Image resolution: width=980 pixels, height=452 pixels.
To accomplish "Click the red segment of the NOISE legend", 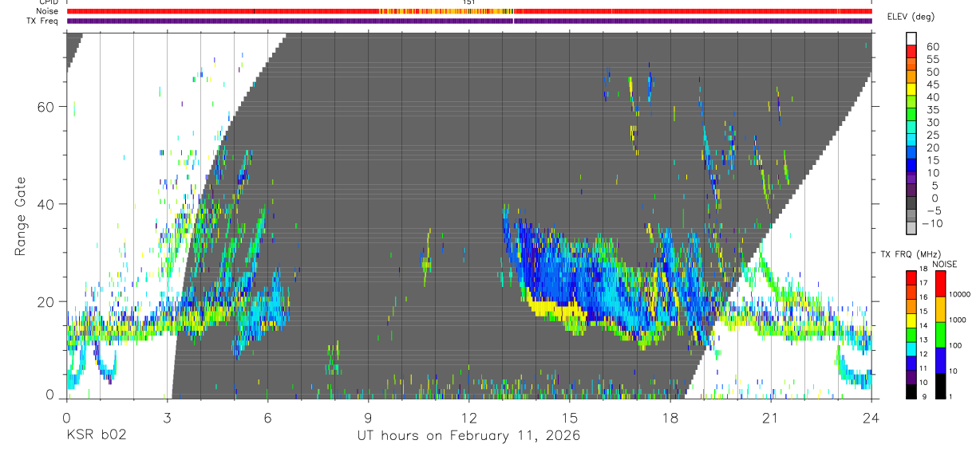I will [941, 284].
